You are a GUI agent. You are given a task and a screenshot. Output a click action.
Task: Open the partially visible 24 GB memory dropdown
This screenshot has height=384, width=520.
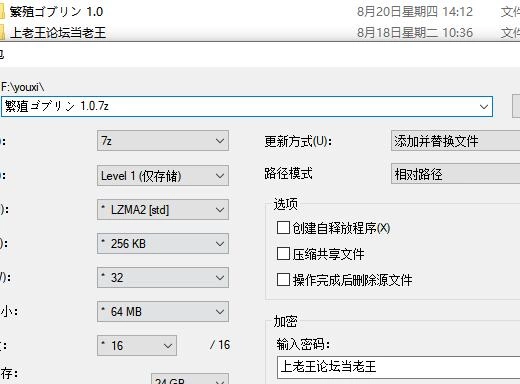[x=190, y=379]
